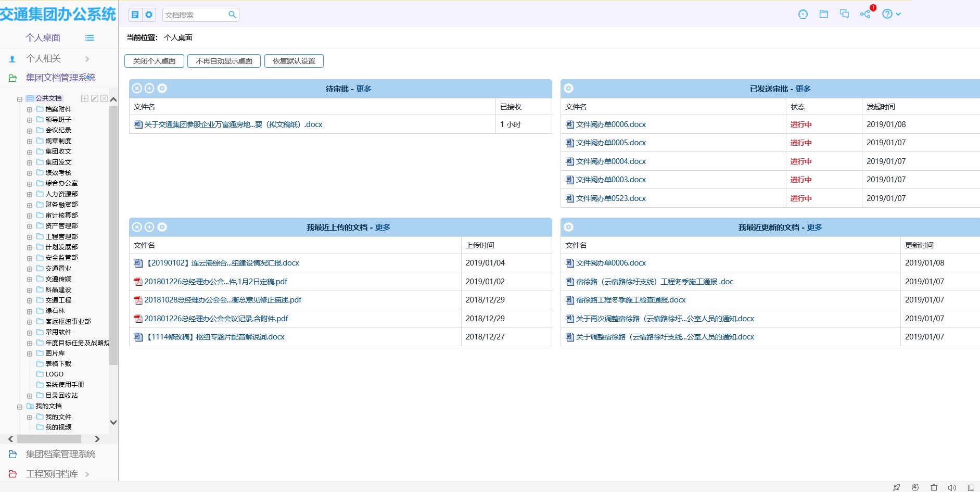The height and width of the screenshot is (492, 980).
Task: Click the rocket icon in the status bar
Action: tap(896, 487)
